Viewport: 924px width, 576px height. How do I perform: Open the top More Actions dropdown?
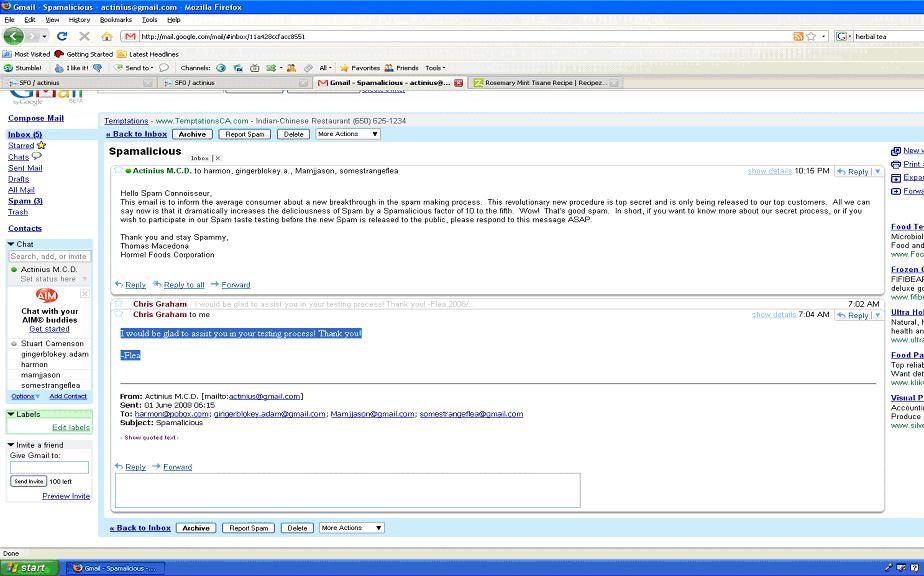[348, 134]
